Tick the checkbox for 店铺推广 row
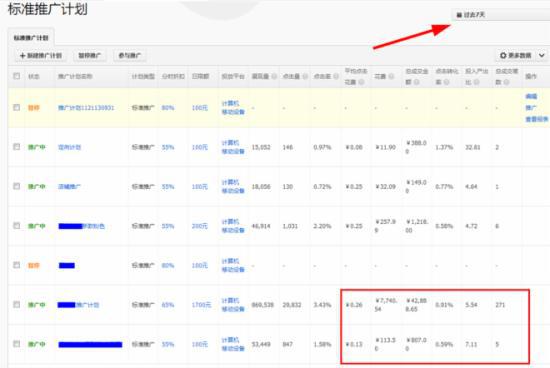This screenshot has height=368, width=550. coord(16,186)
